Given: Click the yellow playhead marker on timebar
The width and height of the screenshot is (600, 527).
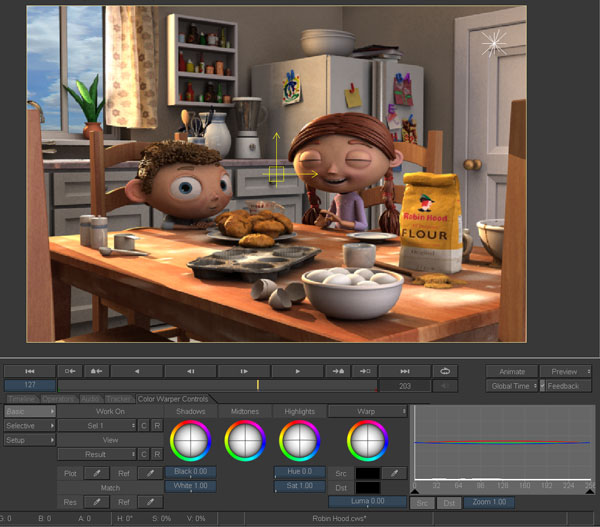Looking at the screenshot, I should tap(258, 385).
